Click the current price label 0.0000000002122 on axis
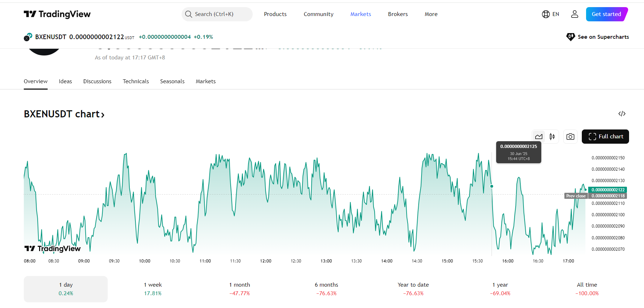Image resolution: width=644 pixels, height=308 pixels. click(x=608, y=190)
